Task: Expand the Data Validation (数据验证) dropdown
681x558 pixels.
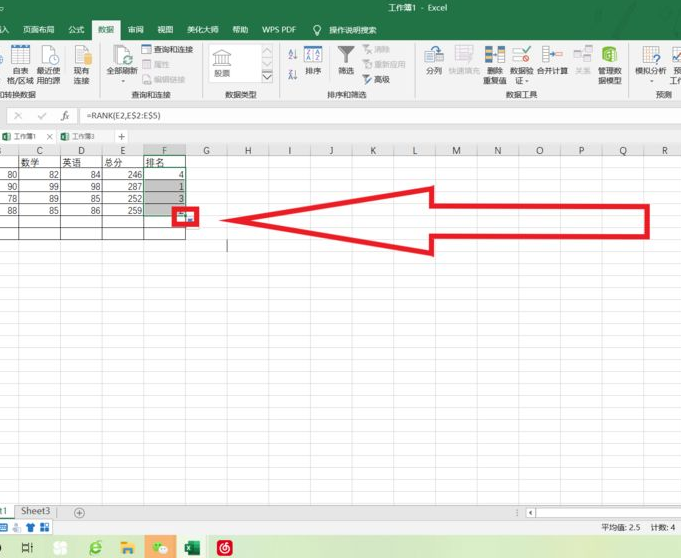Action: click(x=521, y=81)
